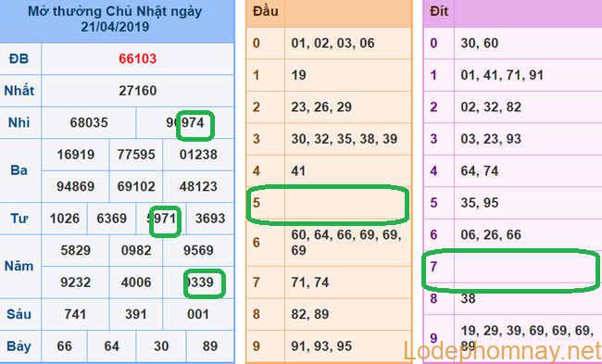Click number 77595 in the Ba row
Screen dimensions: 602x364
[x=136, y=155]
